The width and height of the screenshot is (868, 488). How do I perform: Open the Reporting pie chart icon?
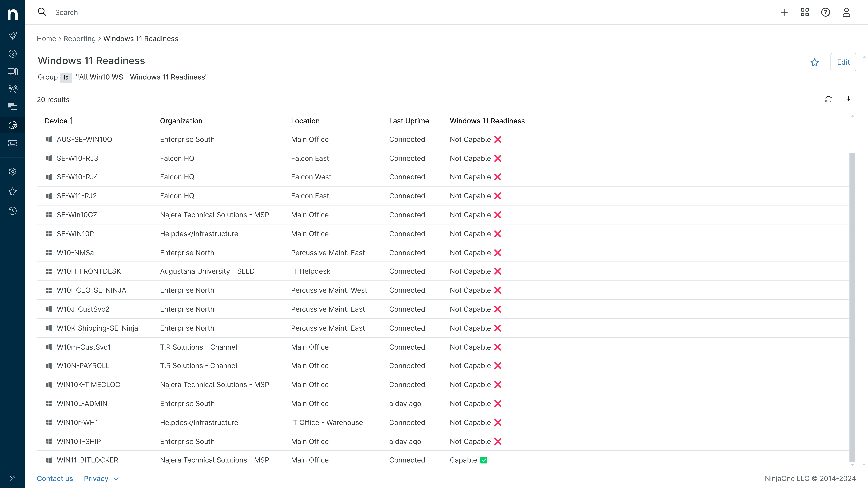pyautogui.click(x=12, y=125)
